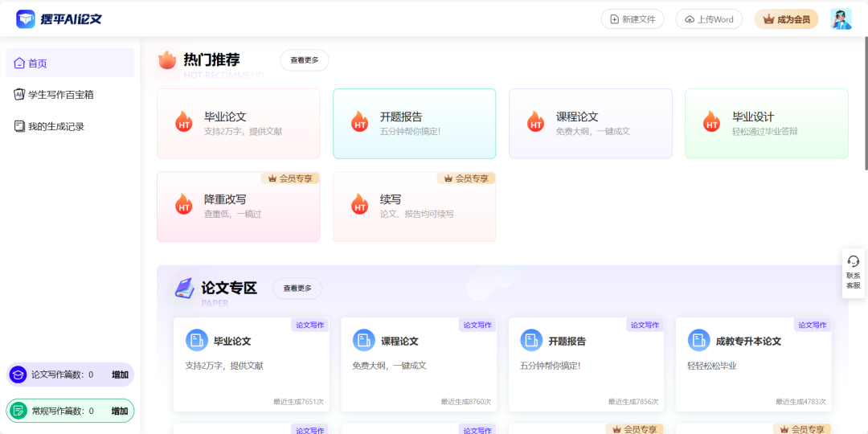Screen dimensions: 868x434
Task: Click the HT flame icon on 续写 card
Action: click(x=360, y=203)
